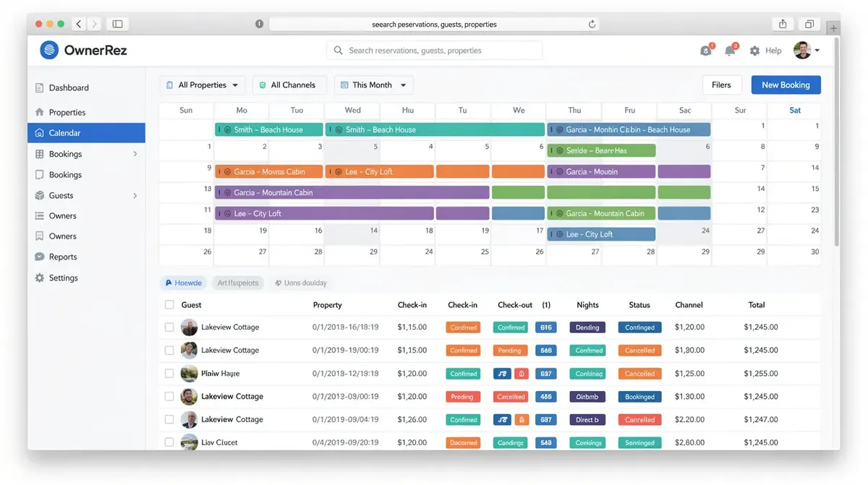868x485 pixels.
Task: Click the blue music-note icon in the Plaiw Hayre row
Action: coord(502,374)
